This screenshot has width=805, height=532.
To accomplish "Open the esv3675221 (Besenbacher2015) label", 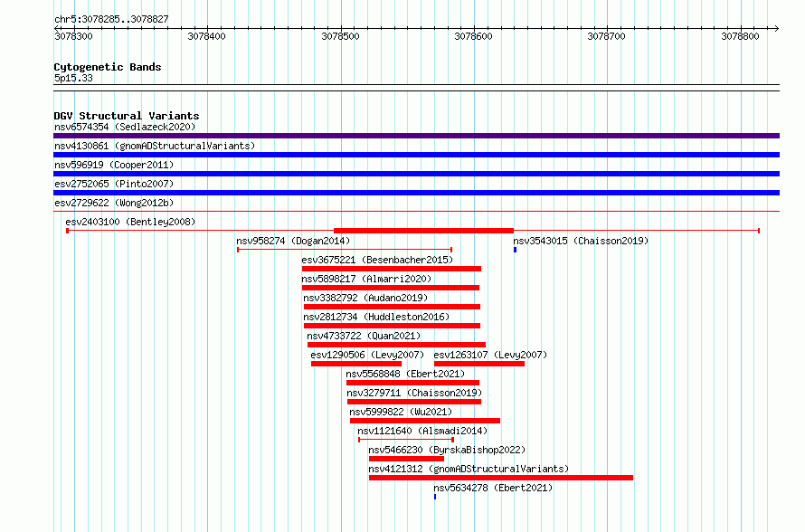I will tap(377, 260).
